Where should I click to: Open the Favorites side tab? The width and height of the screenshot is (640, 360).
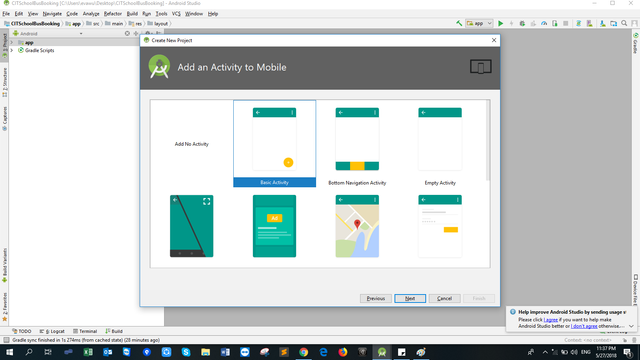[4, 307]
